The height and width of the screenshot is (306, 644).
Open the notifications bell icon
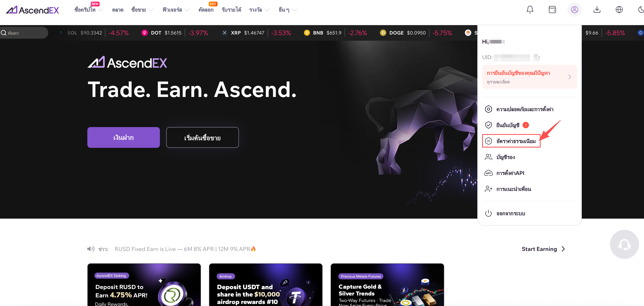(x=530, y=10)
